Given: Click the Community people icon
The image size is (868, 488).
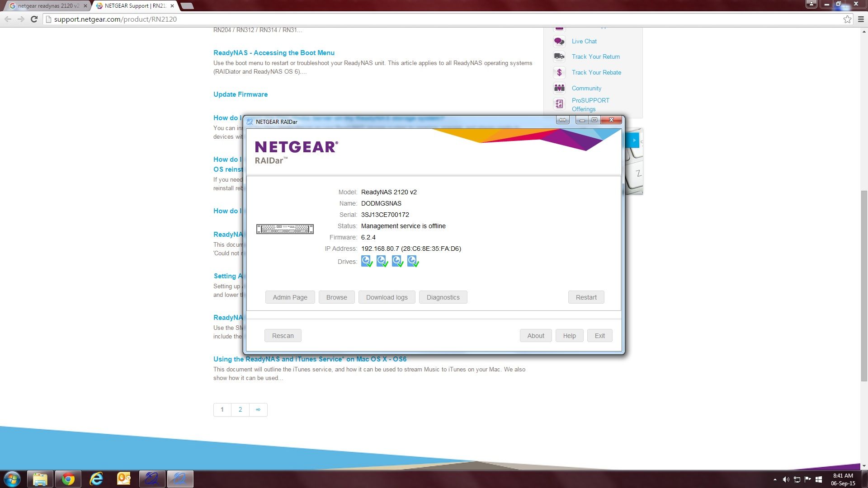Looking at the screenshot, I should point(559,88).
